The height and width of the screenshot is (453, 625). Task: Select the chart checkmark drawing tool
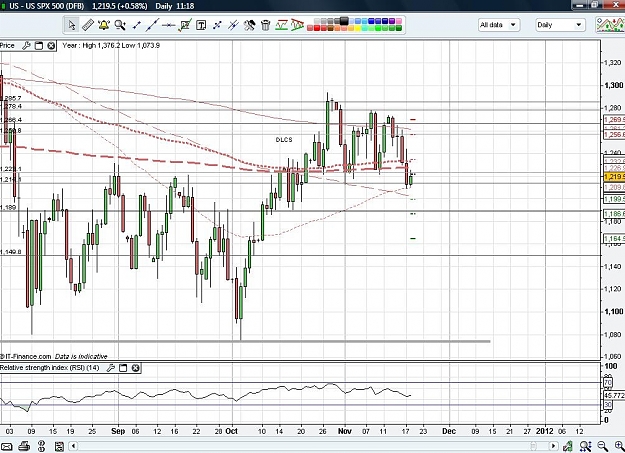185,25
